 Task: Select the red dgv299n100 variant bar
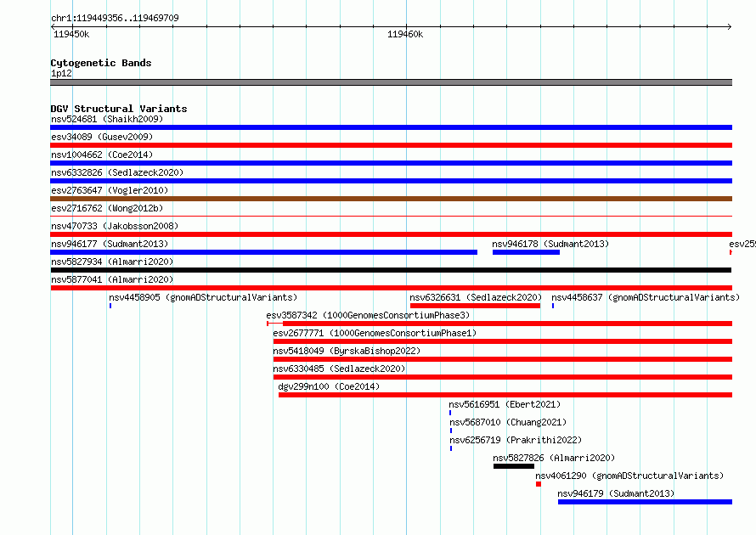pyautogui.click(x=505, y=395)
